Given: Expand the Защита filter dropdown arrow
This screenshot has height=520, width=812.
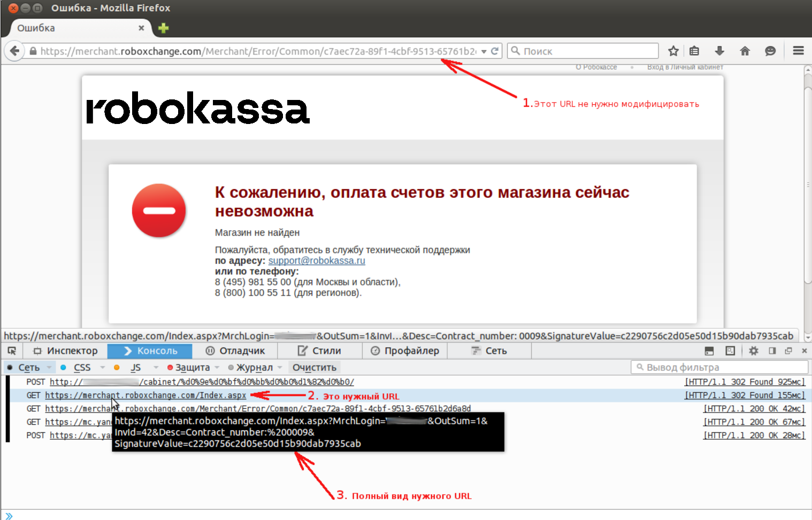Looking at the screenshot, I should tap(217, 367).
